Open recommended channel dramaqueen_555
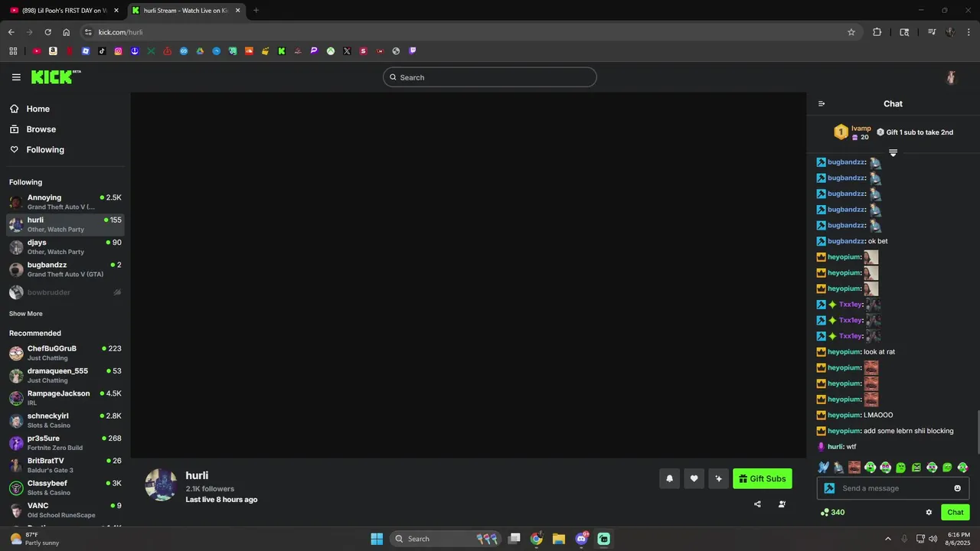The width and height of the screenshot is (980, 551). 65,375
